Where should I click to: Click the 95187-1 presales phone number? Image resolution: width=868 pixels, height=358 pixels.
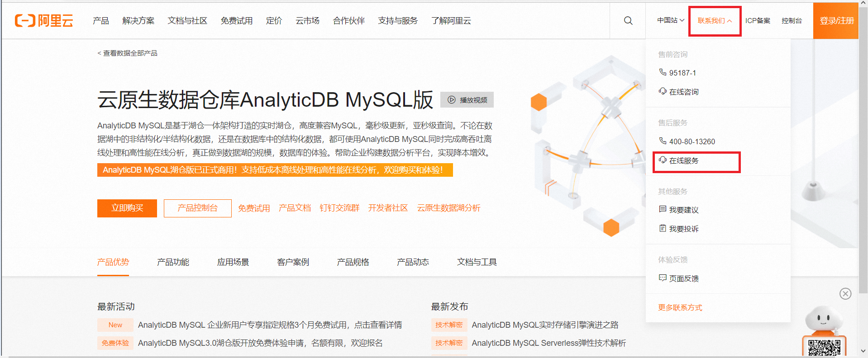pos(682,73)
